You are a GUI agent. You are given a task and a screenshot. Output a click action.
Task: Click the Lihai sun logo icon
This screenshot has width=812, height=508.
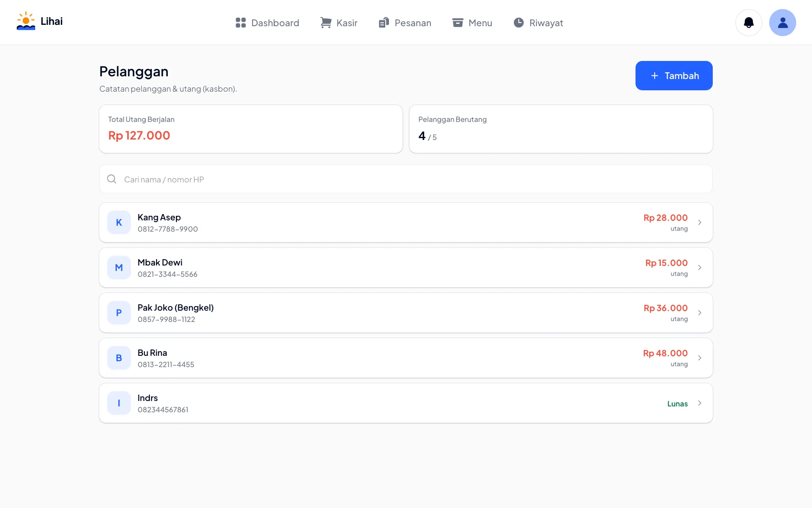tap(26, 21)
